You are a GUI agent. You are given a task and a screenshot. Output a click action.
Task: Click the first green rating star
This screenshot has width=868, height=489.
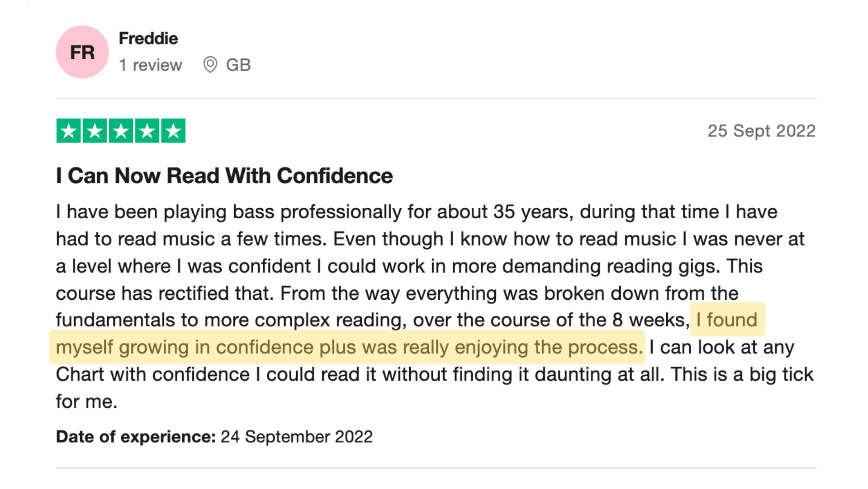(68, 131)
